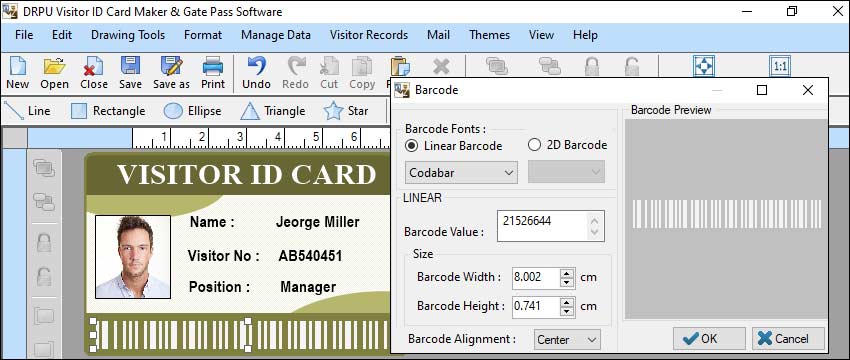The height and width of the screenshot is (360, 850).
Task: Choose Save as toolbar icon
Action: [171, 73]
